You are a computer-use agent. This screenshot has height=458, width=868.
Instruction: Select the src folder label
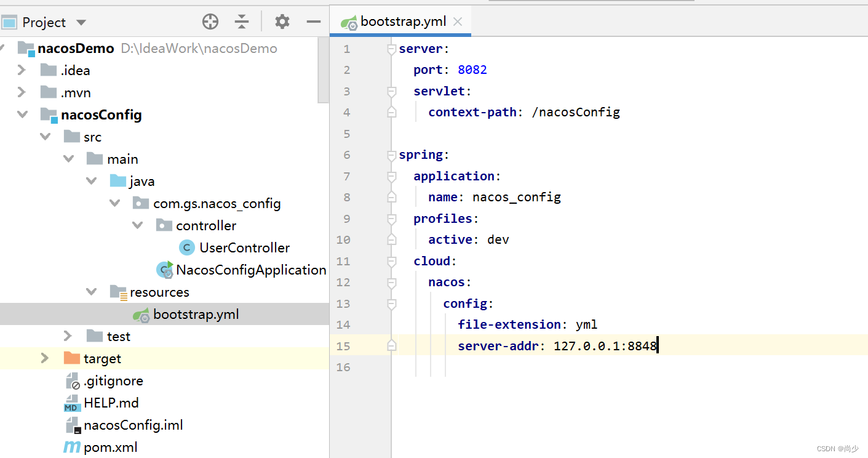tap(92, 137)
